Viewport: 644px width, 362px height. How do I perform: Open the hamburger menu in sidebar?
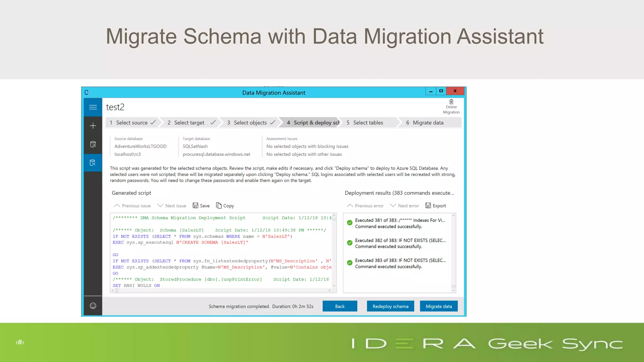[93, 107]
